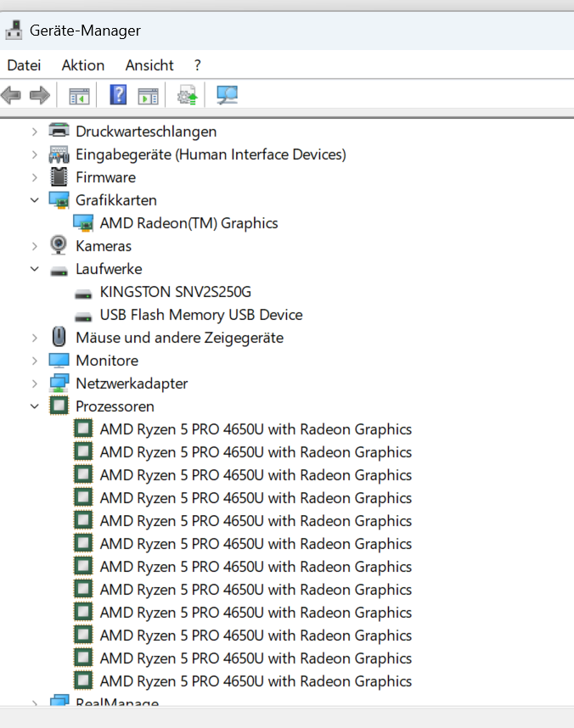The width and height of the screenshot is (574, 728).
Task: Collapse the Grafikkarten node
Action: [35, 200]
